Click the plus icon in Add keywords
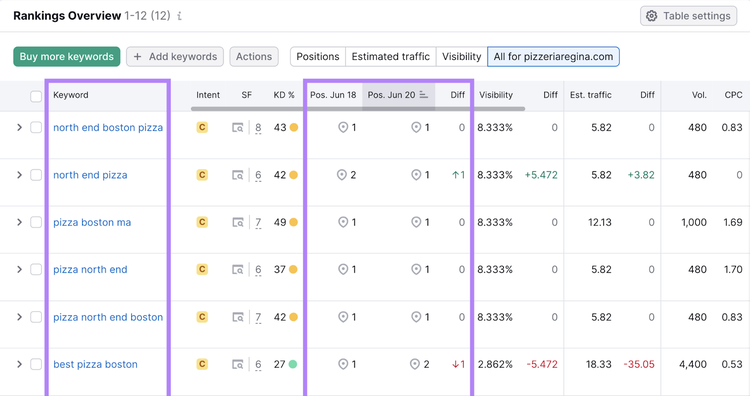Image resolution: width=750 pixels, height=396 pixels. (137, 56)
